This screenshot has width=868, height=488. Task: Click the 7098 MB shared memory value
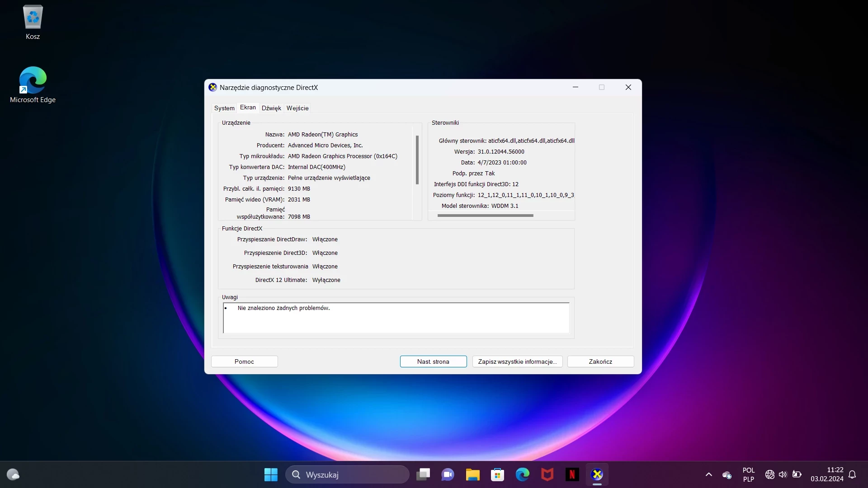pos(299,217)
